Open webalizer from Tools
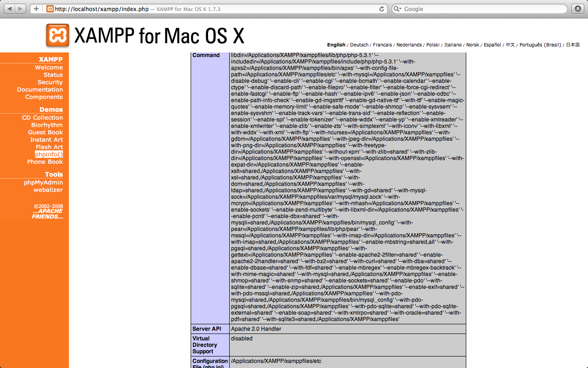The height and width of the screenshot is (368, 588). pos(48,190)
